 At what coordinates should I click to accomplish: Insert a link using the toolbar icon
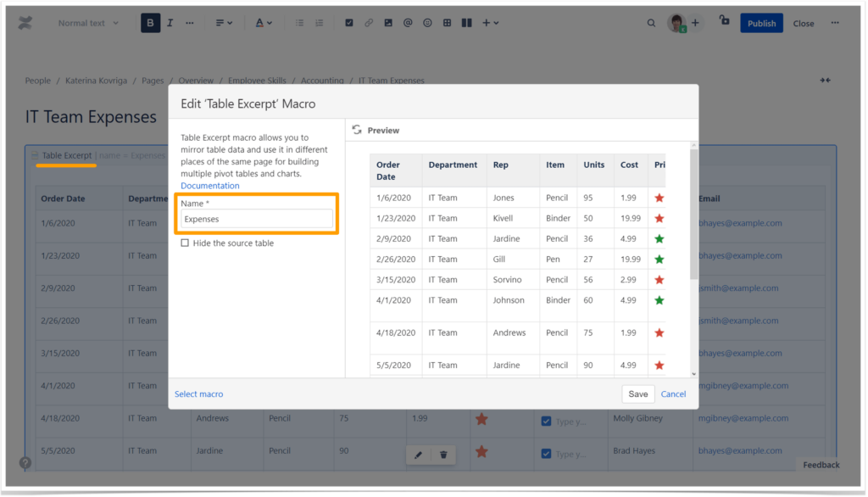point(369,23)
